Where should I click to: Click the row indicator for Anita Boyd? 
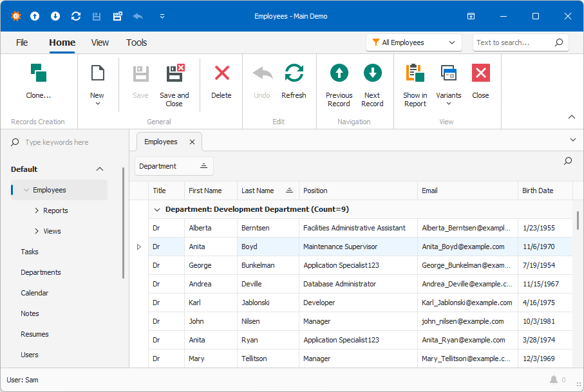pos(139,247)
